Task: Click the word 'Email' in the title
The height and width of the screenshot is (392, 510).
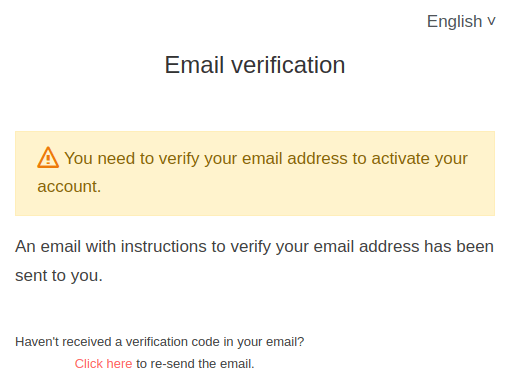Action: (x=194, y=65)
